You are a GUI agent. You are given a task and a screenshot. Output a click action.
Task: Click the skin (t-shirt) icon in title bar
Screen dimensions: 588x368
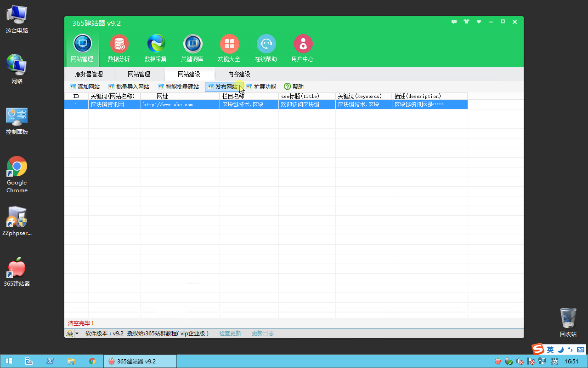467,22
